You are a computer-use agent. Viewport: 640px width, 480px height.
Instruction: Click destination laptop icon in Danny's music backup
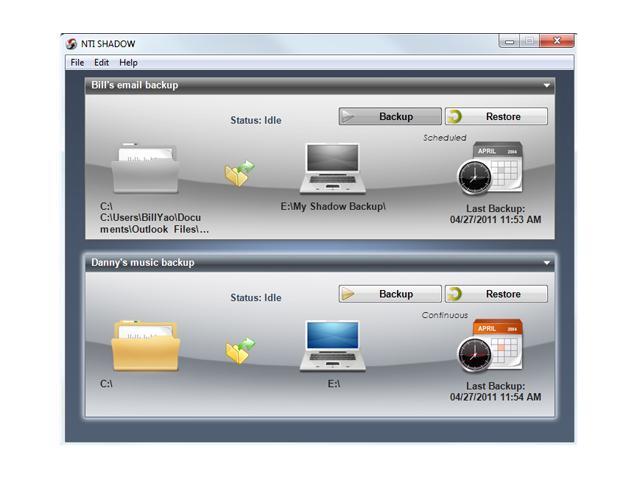pos(331,346)
